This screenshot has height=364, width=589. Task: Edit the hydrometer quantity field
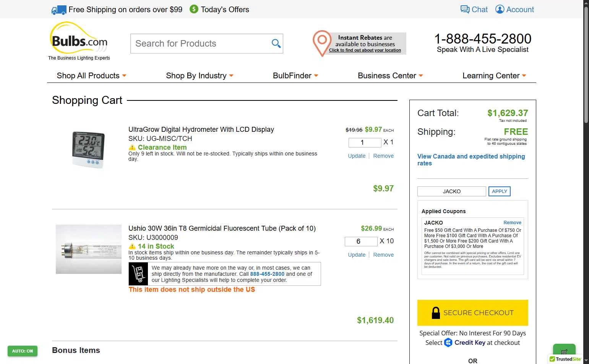365,142
